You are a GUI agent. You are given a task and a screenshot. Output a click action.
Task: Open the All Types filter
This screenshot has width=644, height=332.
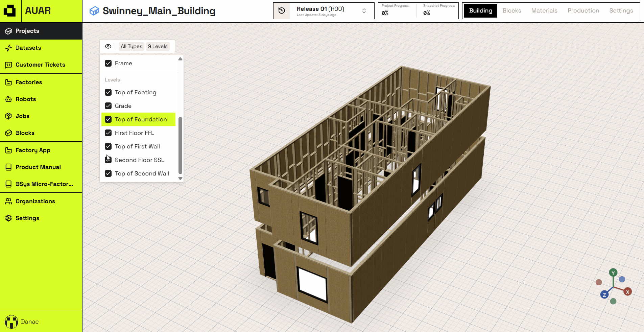pos(131,46)
